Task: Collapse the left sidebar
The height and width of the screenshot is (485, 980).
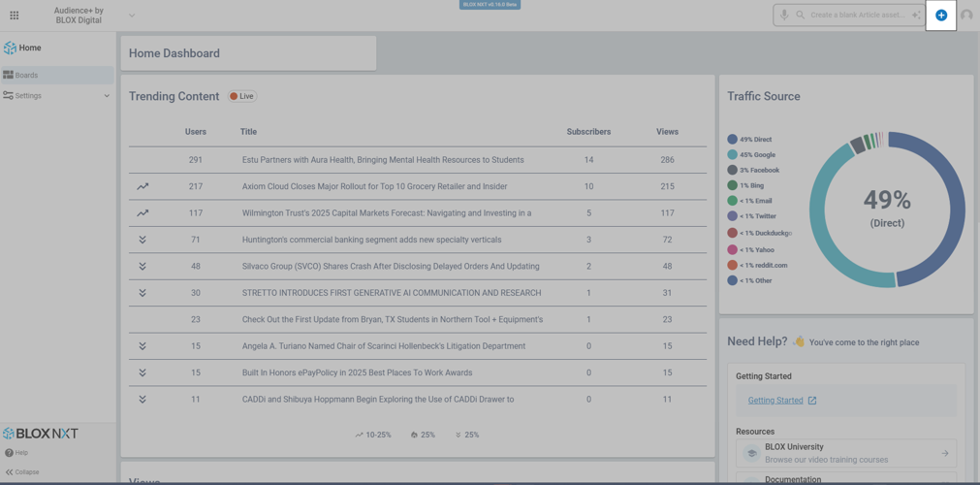Action: click(x=22, y=472)
